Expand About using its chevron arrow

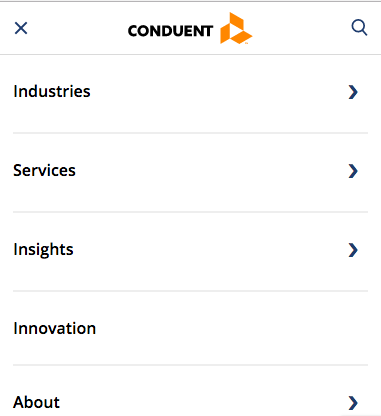point(353,403)
